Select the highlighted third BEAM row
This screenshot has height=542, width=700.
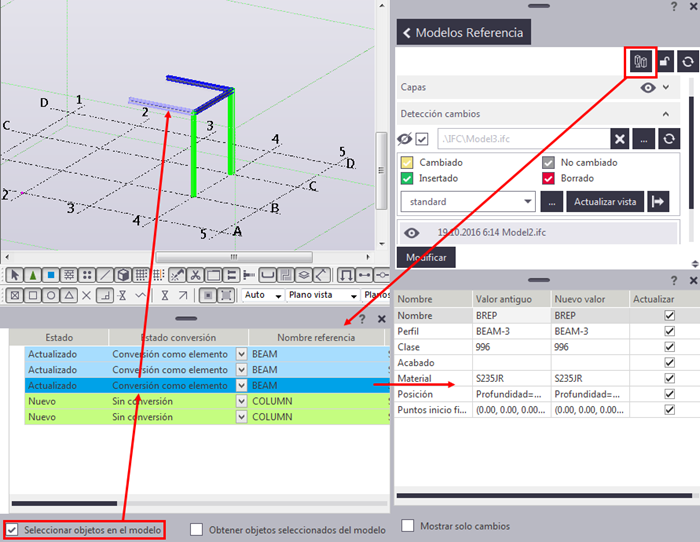(x=200, y=385)
